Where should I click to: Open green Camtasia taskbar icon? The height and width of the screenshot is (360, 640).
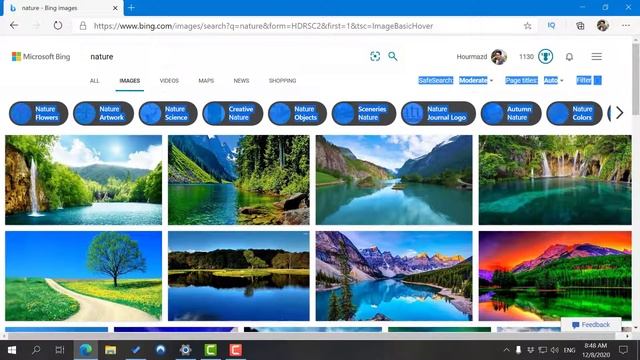click(211, 350)
